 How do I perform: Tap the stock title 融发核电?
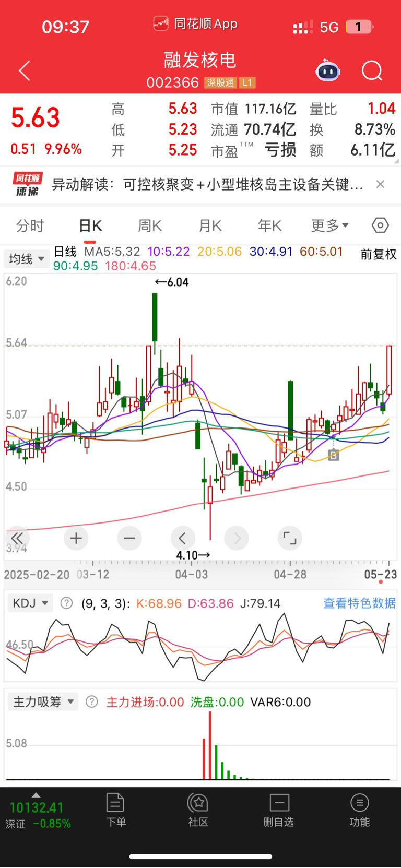[x=200, y=60]
